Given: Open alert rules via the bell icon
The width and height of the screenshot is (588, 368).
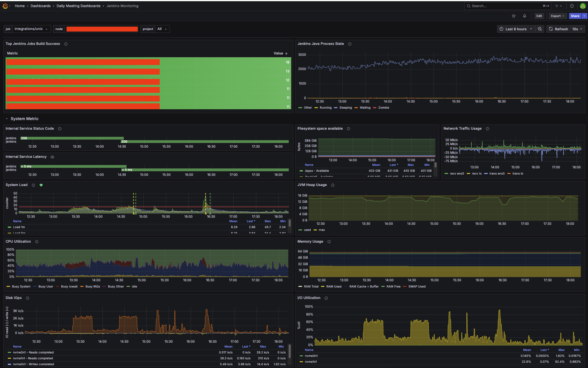Looking at the screenshot, I should pos(525,16).
